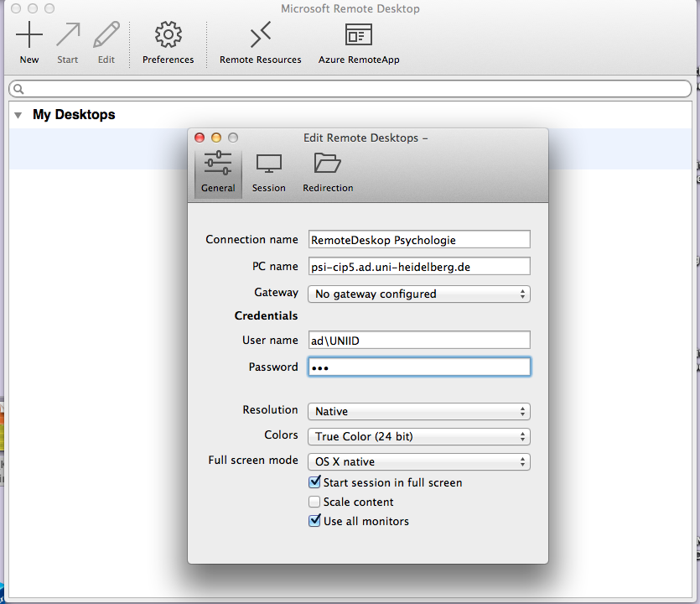700x604 pixels.
Task: Collapse the My Desktops group triangle
Action: coord(18,115)
